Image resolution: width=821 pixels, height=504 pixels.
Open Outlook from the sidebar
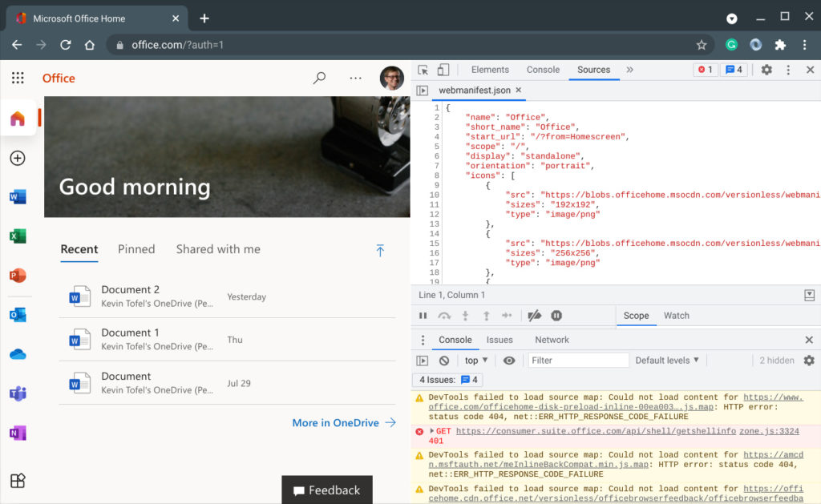pos(18,315)
